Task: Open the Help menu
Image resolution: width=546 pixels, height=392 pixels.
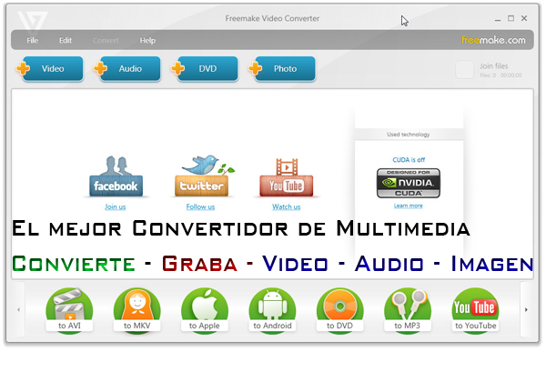Action: tap(147, 40)
